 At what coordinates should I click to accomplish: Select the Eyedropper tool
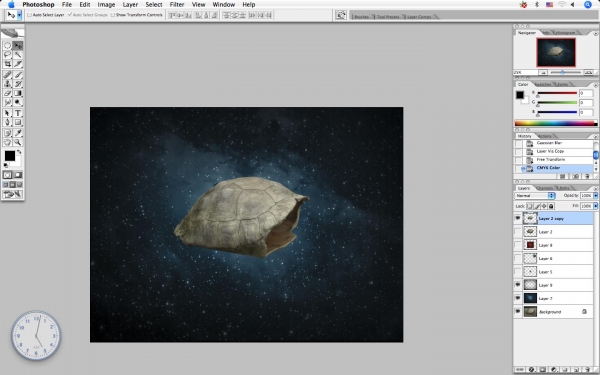pos(18,133)
